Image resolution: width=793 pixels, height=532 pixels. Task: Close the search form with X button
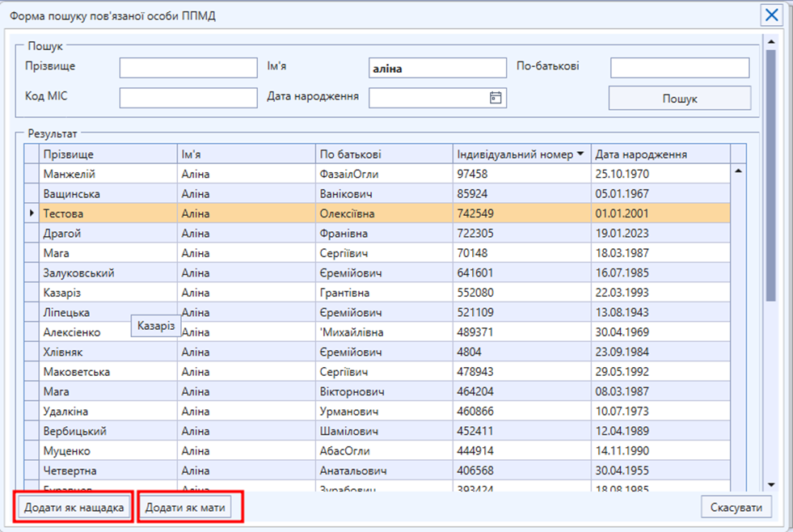click(x=773, y=15)
